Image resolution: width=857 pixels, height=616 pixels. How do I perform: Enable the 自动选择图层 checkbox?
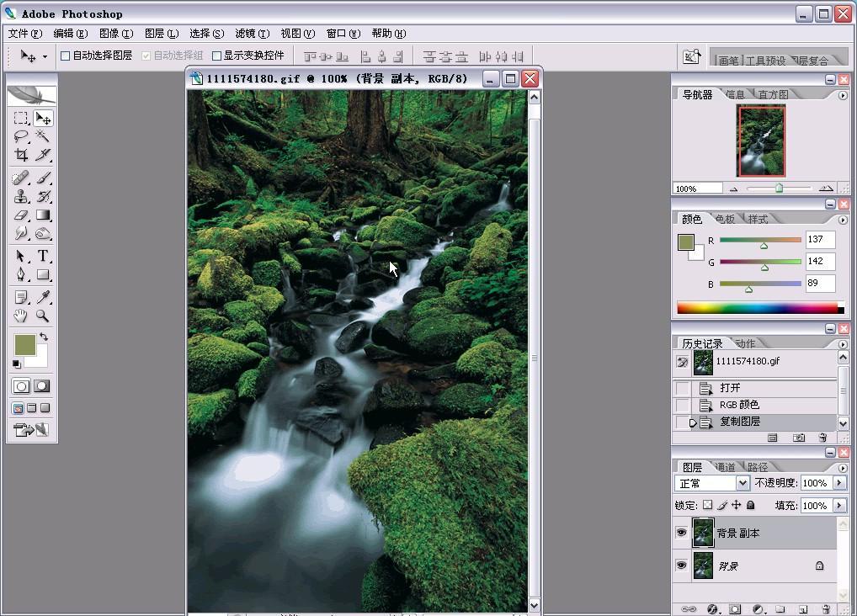point(66,56)
